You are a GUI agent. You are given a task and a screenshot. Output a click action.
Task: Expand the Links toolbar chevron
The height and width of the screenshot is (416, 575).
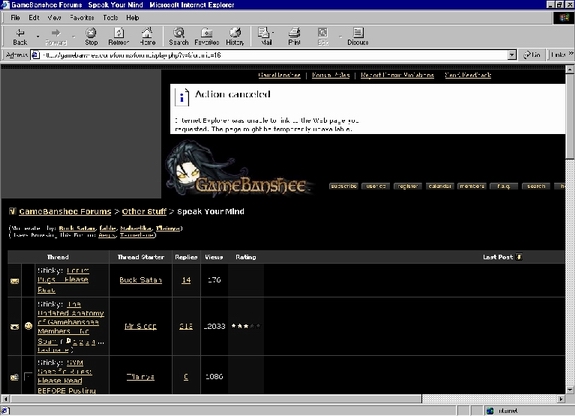pyautogui.click(x=571, y=54)
